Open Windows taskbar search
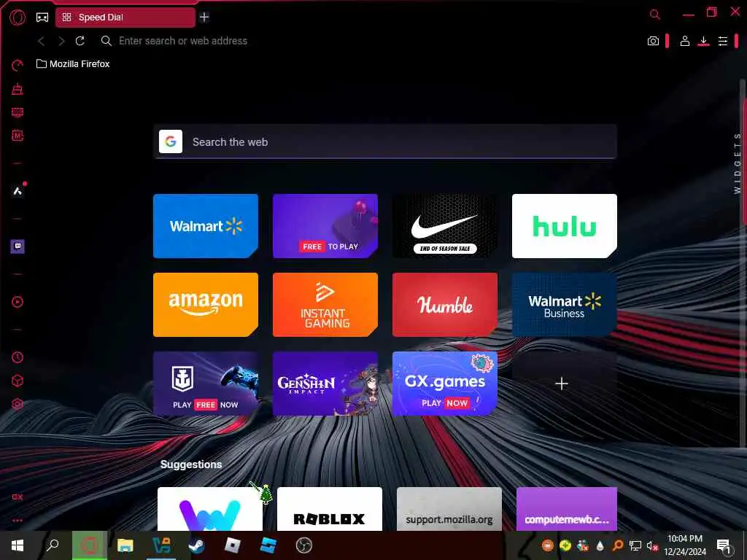This screenshot has height=560, width=747. pos(53,545)
